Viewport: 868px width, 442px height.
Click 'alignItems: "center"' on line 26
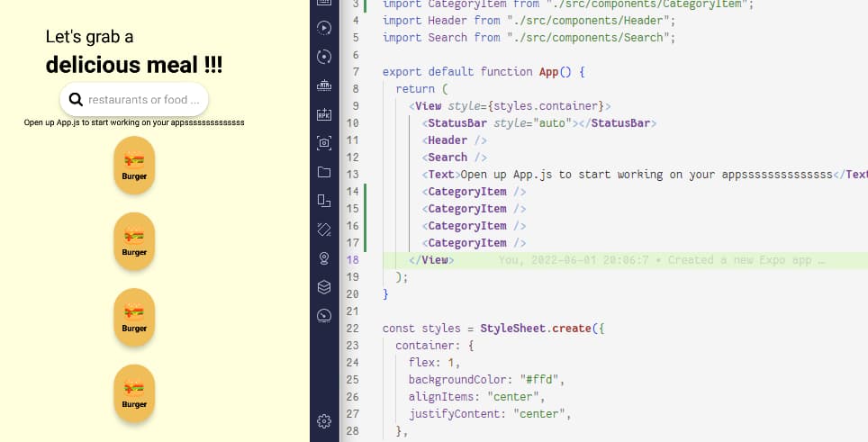click(x=474, y=397)
